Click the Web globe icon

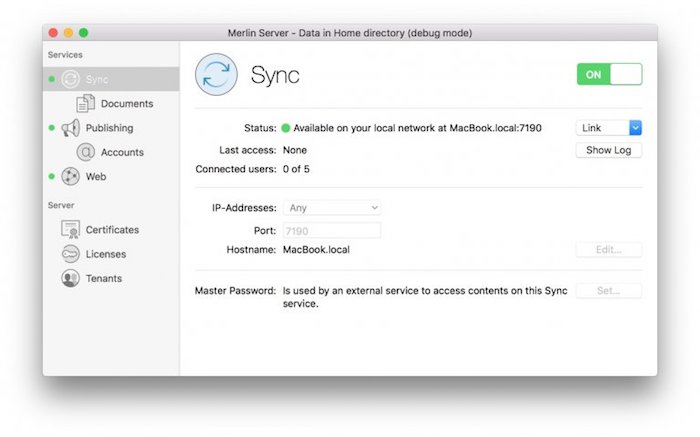[x=71, y=176]
